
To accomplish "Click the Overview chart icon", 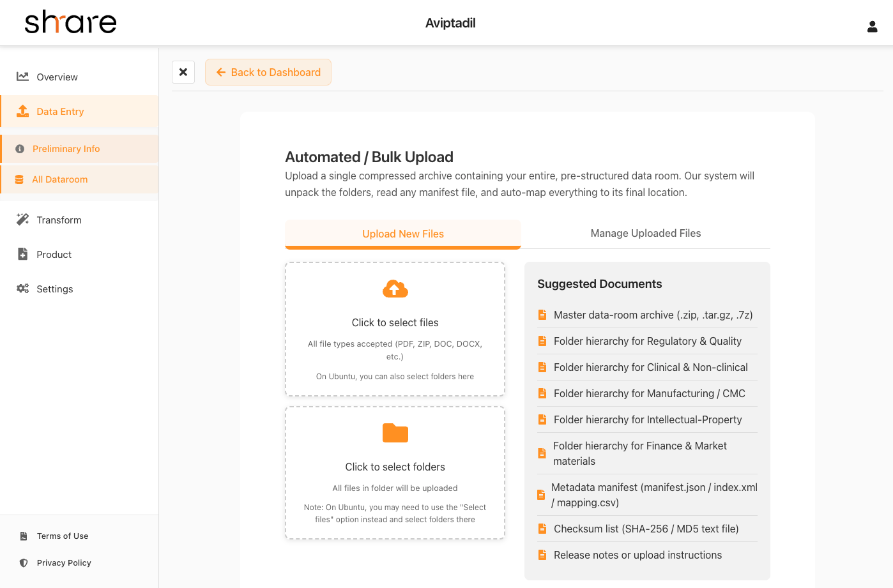I will pyautogui.click(x=23, y=76).
